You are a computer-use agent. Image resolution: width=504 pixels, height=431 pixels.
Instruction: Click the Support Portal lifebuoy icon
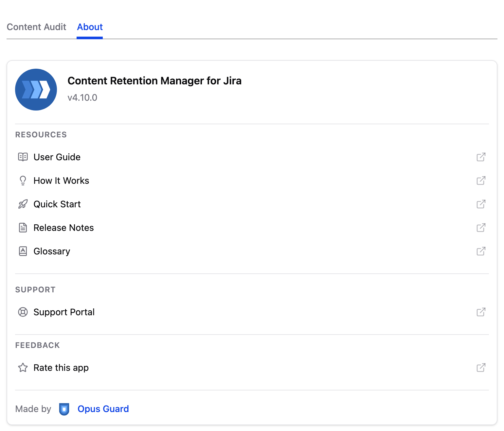23,312
